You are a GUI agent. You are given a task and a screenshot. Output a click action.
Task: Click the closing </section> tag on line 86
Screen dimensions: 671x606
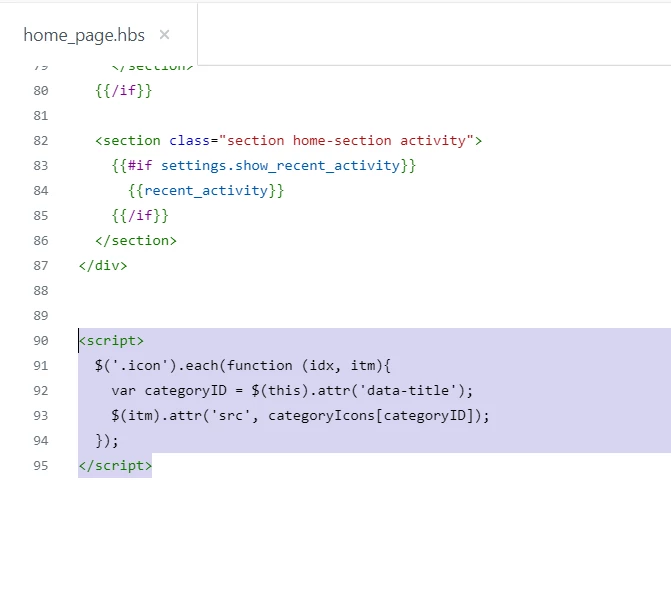point(136,241)
